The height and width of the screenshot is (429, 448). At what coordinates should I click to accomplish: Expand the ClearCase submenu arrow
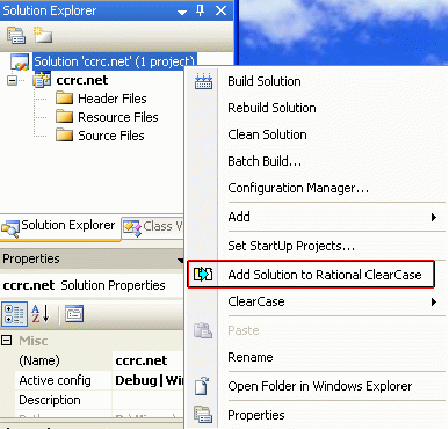434,302
